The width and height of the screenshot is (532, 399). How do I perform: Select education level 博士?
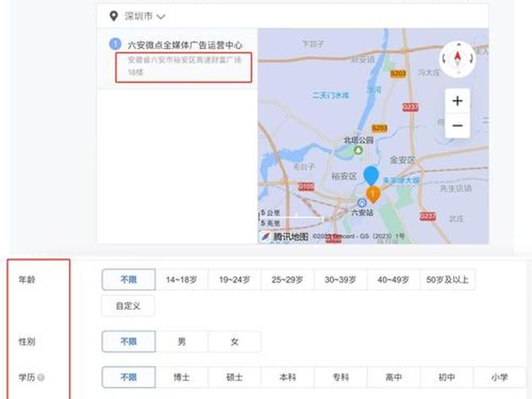point(182,377)
